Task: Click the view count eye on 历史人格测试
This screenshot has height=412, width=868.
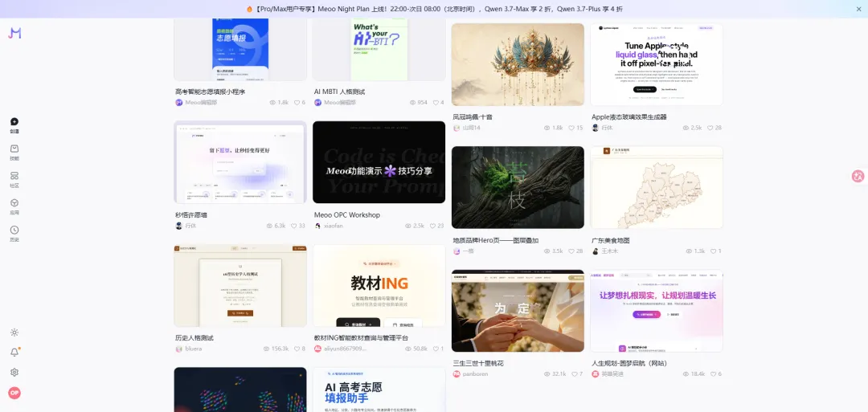Action: 267,349
